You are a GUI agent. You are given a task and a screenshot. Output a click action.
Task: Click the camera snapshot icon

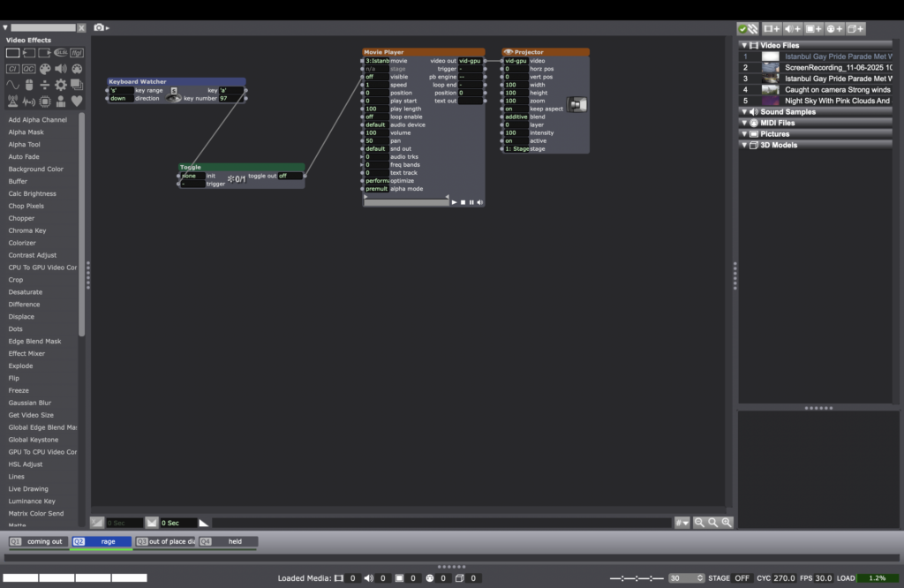pos(99,28)
